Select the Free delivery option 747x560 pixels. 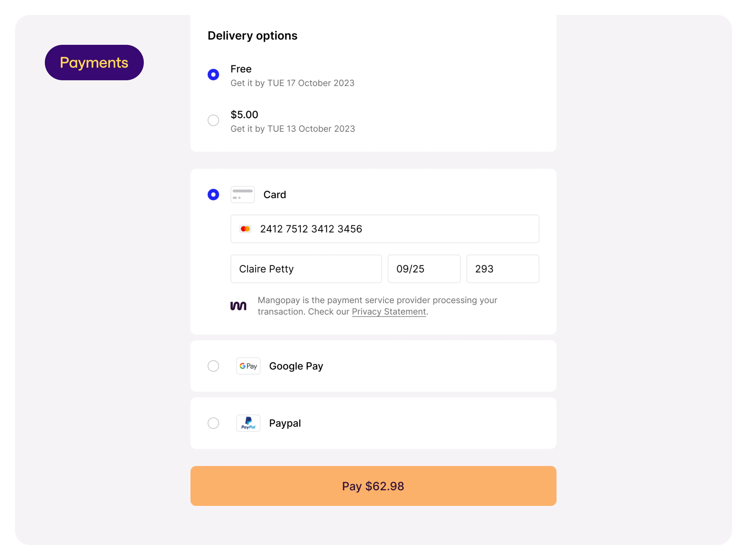213,74
